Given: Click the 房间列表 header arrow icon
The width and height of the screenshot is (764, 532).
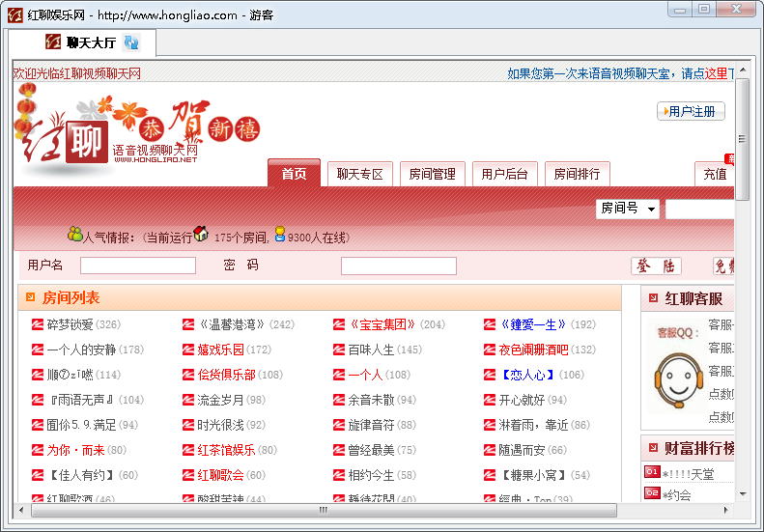Looking at the screenshot, I should [30, 297].
